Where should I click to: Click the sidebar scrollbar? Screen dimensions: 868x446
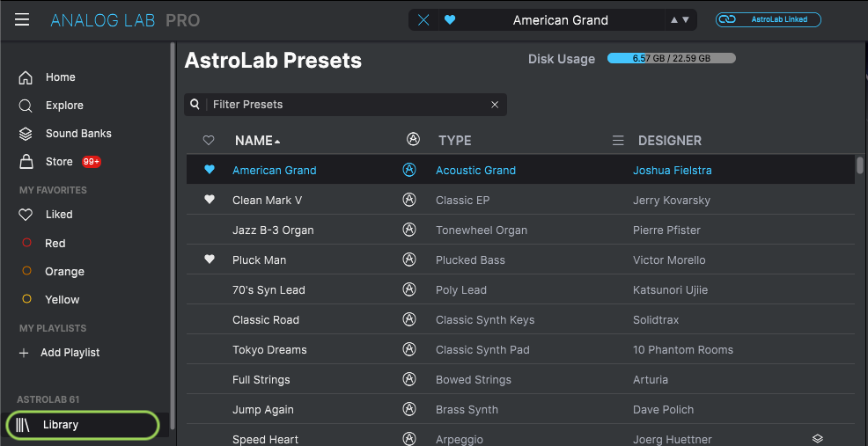pos(173,235)
